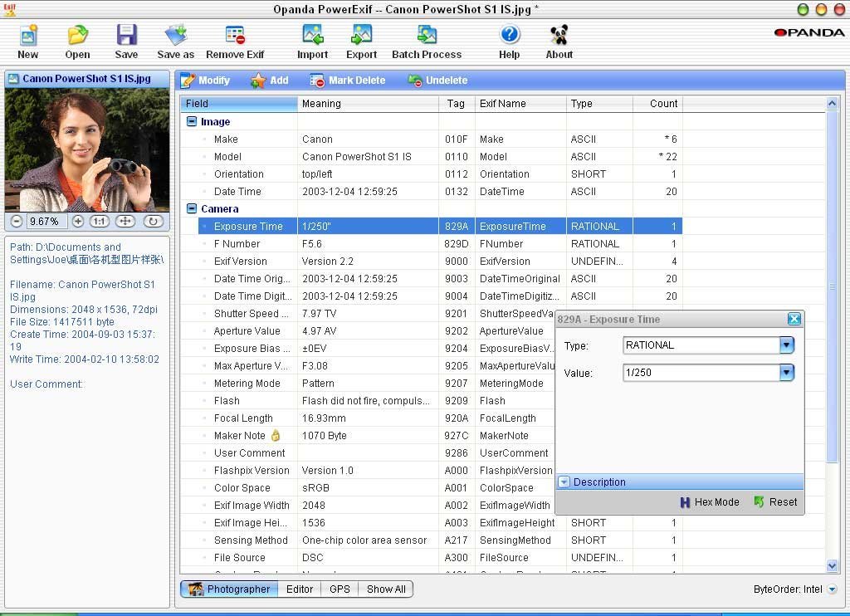Open the Type dropdown in Exposure Time dialog
Image resolution: width=850 pixels, height=616 pixels.
coord(786,345)
